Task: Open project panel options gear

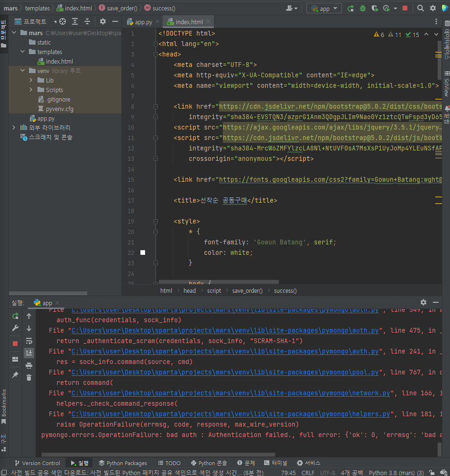Action: tap(103, 21)
